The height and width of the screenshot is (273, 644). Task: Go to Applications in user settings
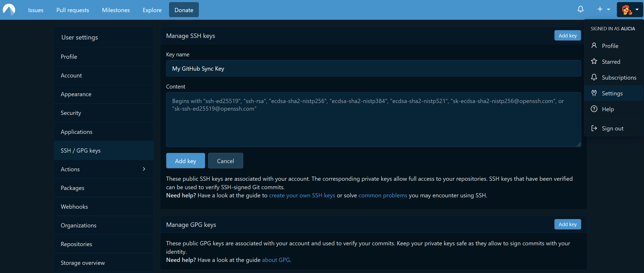76,132
